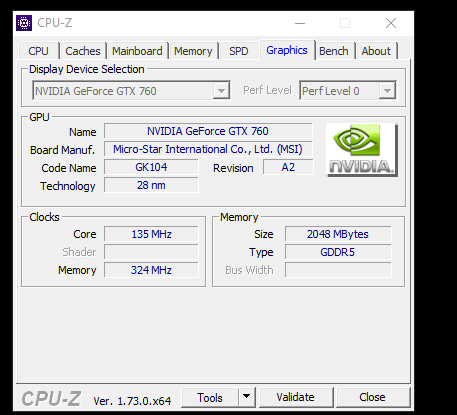This screenshot has width=457, height=415.
Task: Select the Mainboard tab
Action: [x=137, y=51]
